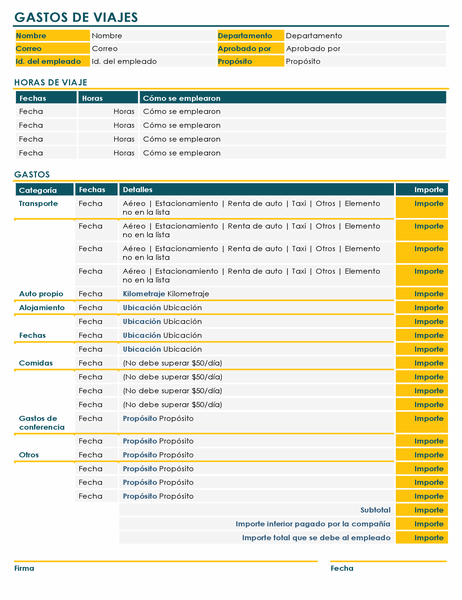Screen dimensions: 462x600
Task: Select the Comidas category label
Action: point(36,363)
